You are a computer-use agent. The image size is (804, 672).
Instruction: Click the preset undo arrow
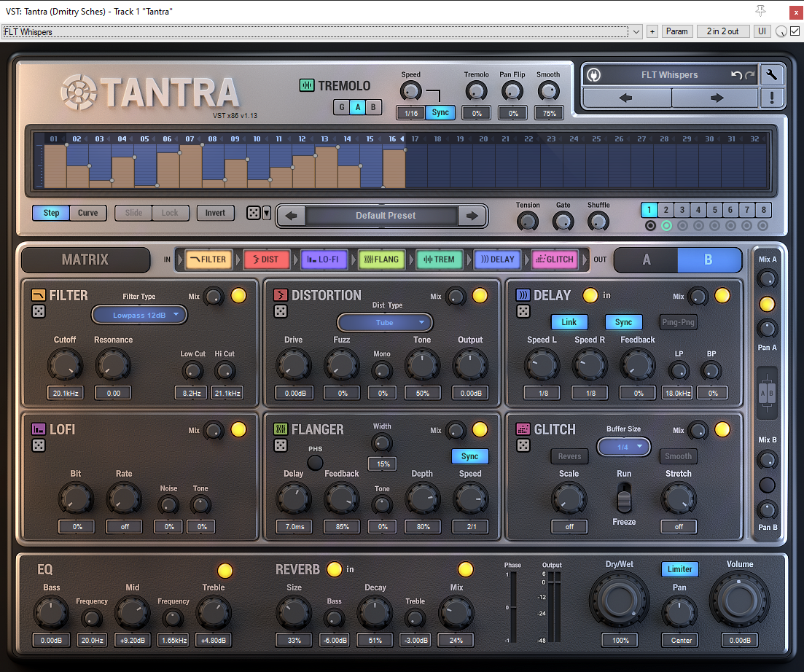(x=736, y=75)
